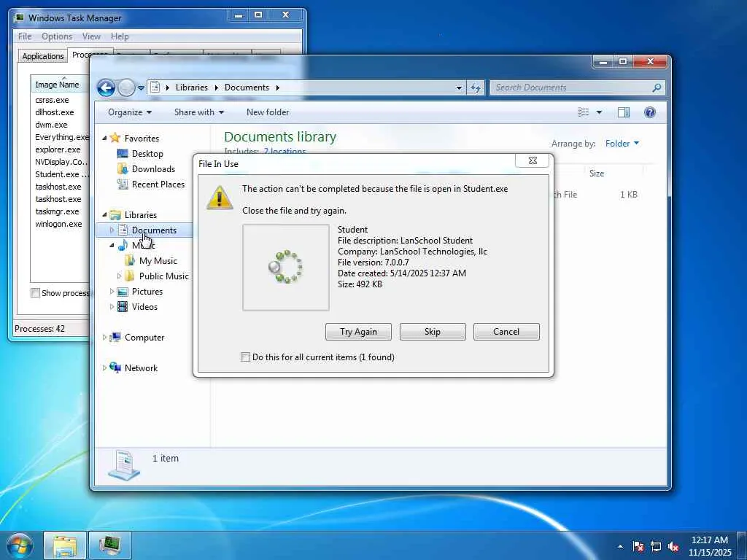The height and width of the screenshot is (560, 747).
Task: Click the muted volume tray icon
Action: (x=673, y=546)
